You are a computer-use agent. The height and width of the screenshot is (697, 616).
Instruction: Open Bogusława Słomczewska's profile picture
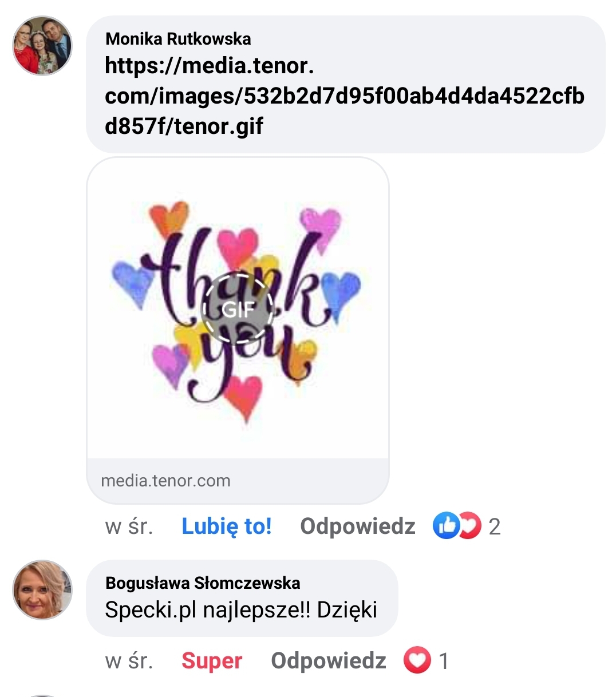coord(42,589)
